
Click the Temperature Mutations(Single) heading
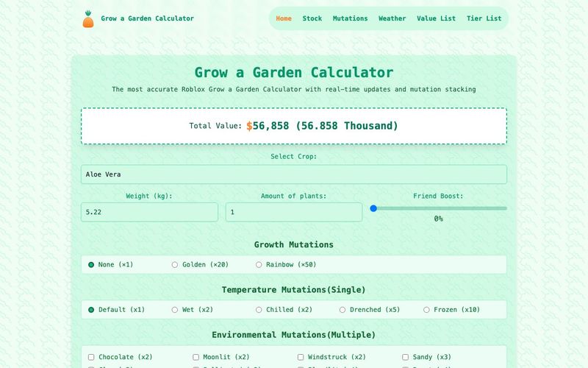(x=293, y=290)
